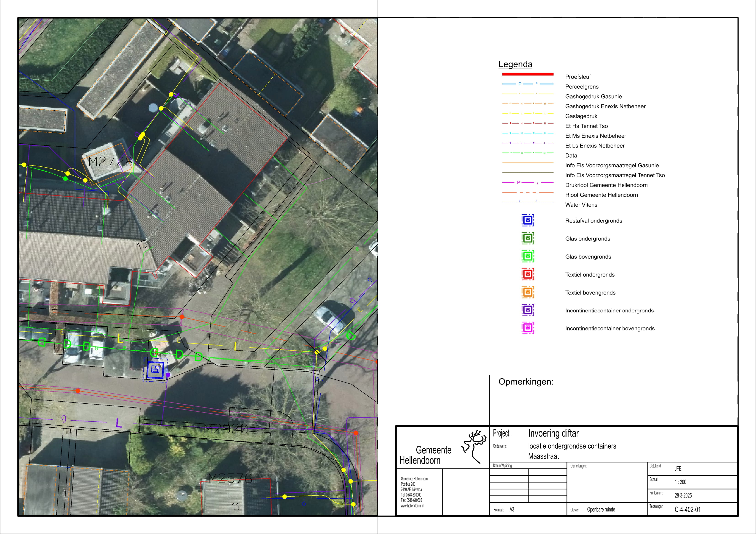Click the orange Info Eis Gasunie line

pos(527,163)
